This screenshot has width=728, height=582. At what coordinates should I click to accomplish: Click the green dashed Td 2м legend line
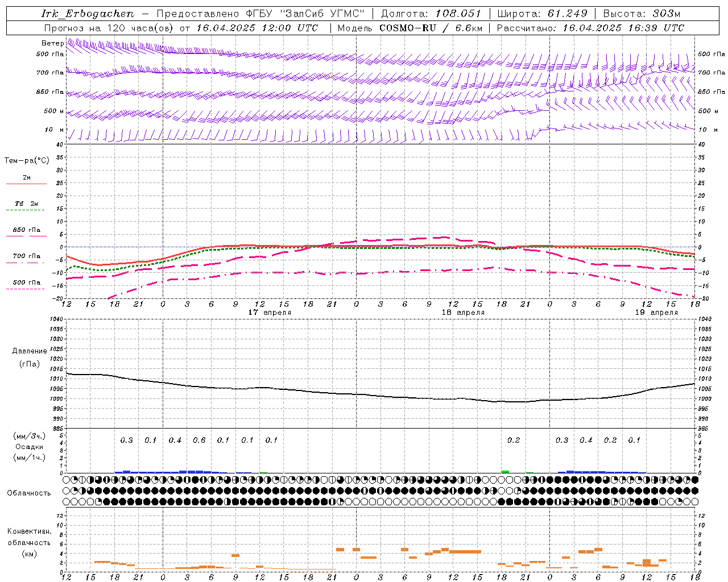[26, 210]
